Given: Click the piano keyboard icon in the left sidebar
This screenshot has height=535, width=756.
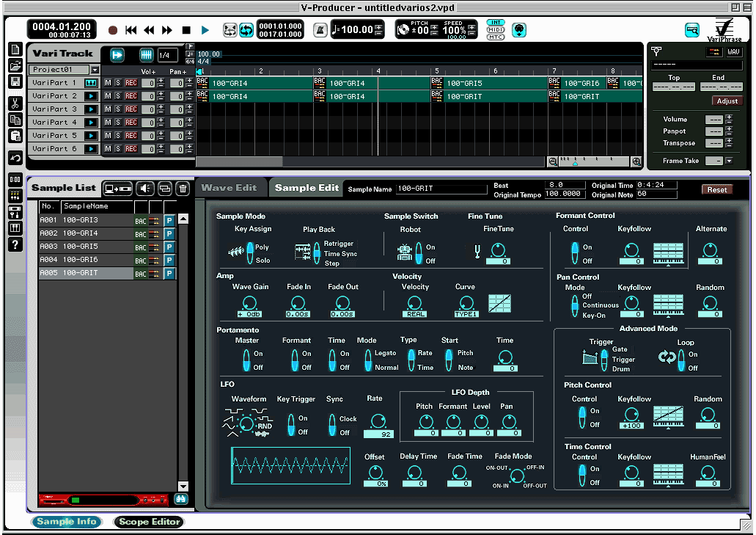Looking at the screenshot, I should tap(15, 228).
